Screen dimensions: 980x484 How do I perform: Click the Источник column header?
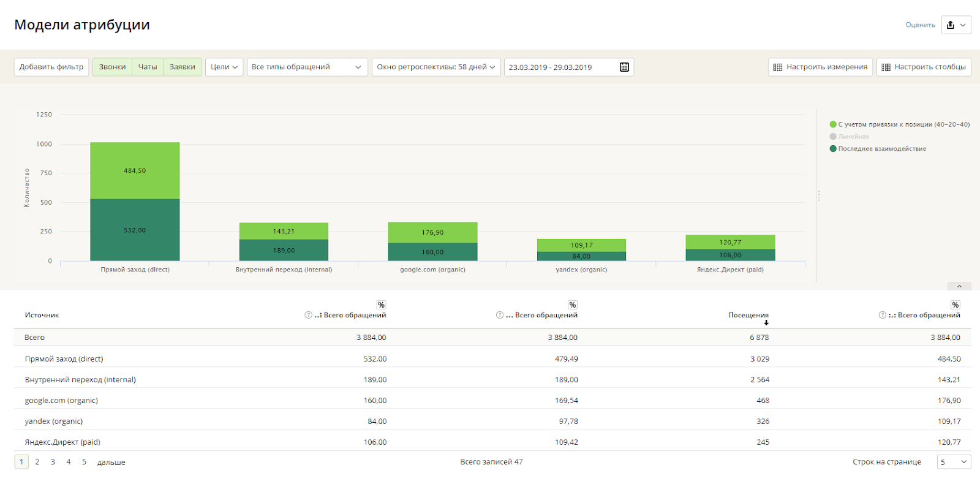pyautogui.click(x=42, y=315)
